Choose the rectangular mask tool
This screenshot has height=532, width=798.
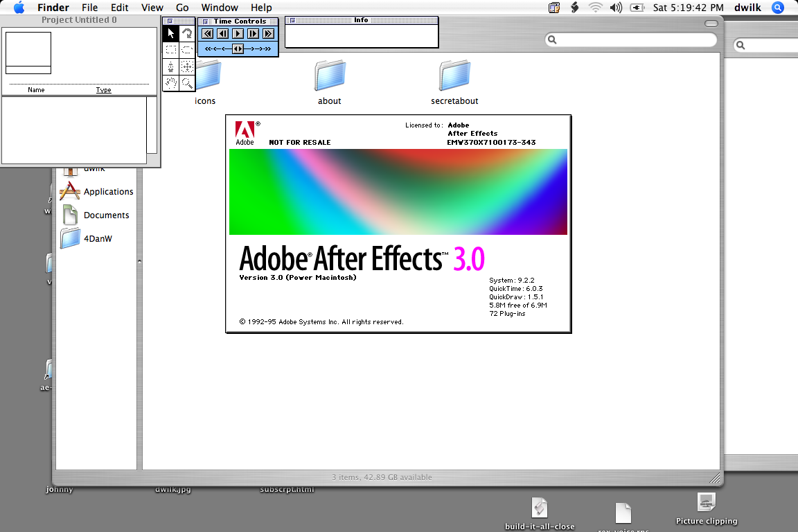(171, 50)
